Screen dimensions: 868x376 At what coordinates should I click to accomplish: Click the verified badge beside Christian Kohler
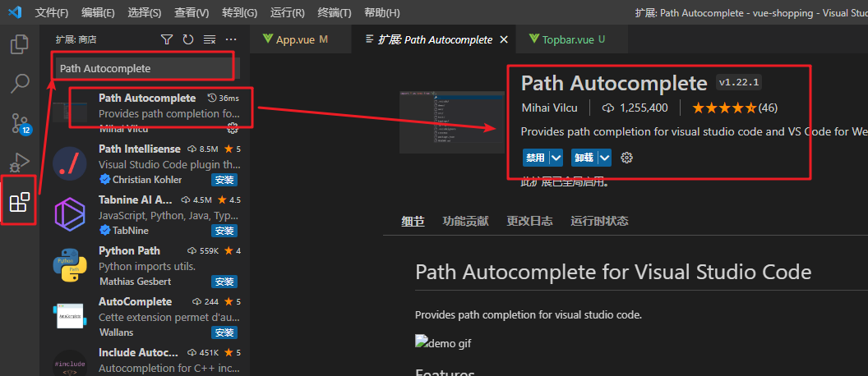click(x=104, y=180)
